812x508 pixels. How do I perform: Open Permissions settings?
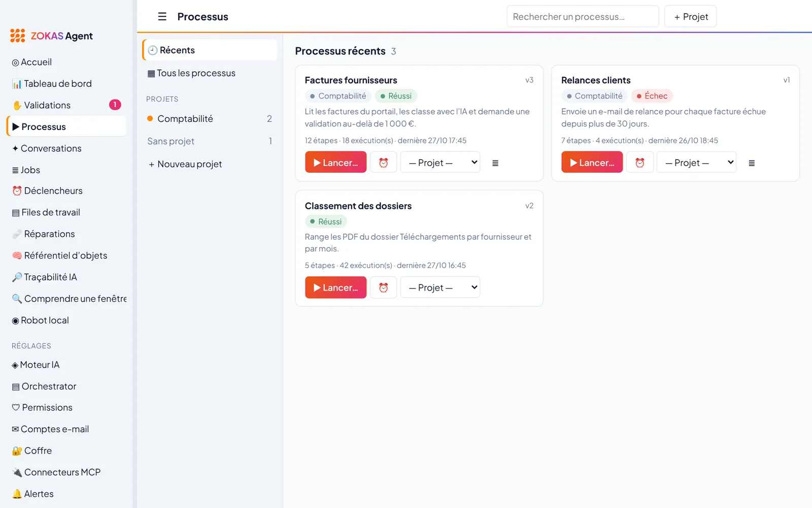(x=66, y=407)
